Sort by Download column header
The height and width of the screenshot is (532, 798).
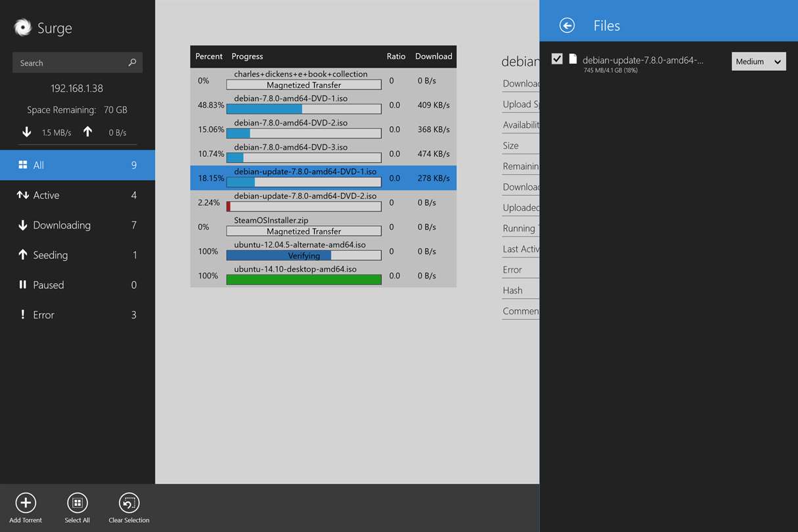coord(433,56)
